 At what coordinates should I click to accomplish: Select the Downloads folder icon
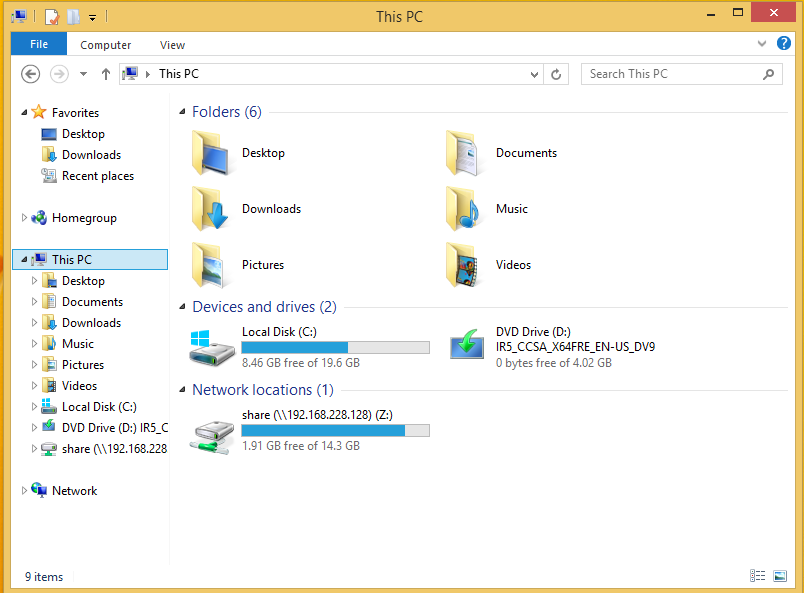coord(211,208)
